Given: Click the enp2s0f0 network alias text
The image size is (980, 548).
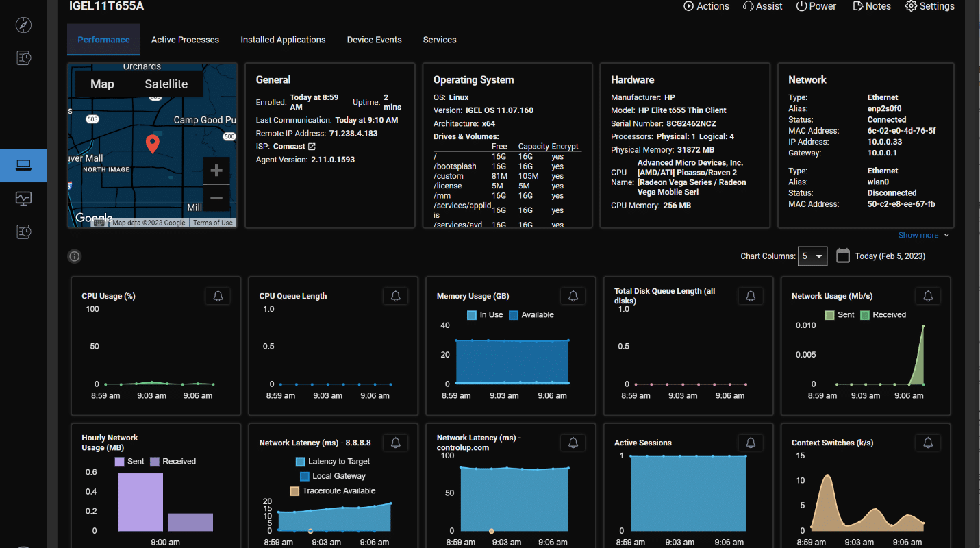Looking at the screenshot, I should point(885,108).
